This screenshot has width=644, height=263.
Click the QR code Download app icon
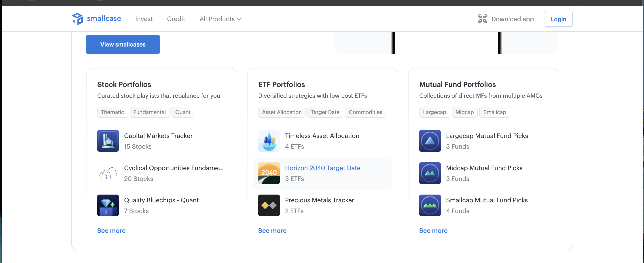tap(482, 19)
